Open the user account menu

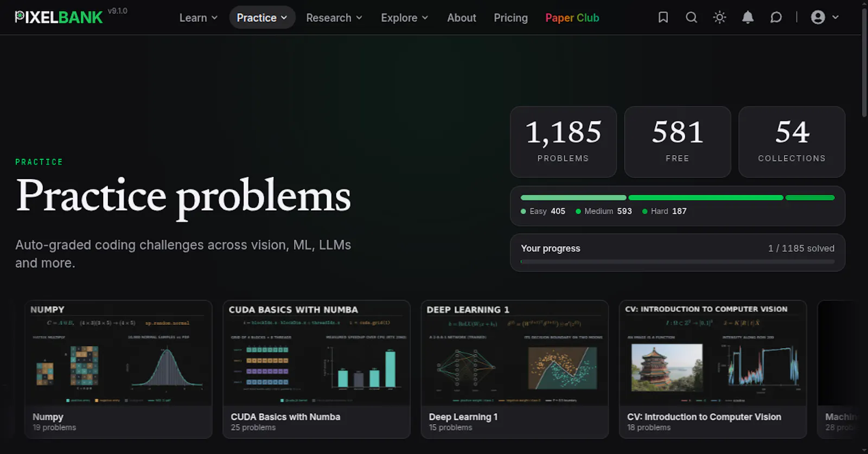(825, 17)
